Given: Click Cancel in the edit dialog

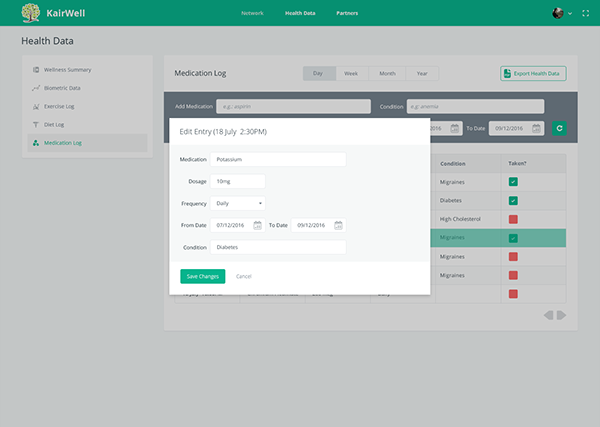Looking at the screenshot, I should [244, 276].
